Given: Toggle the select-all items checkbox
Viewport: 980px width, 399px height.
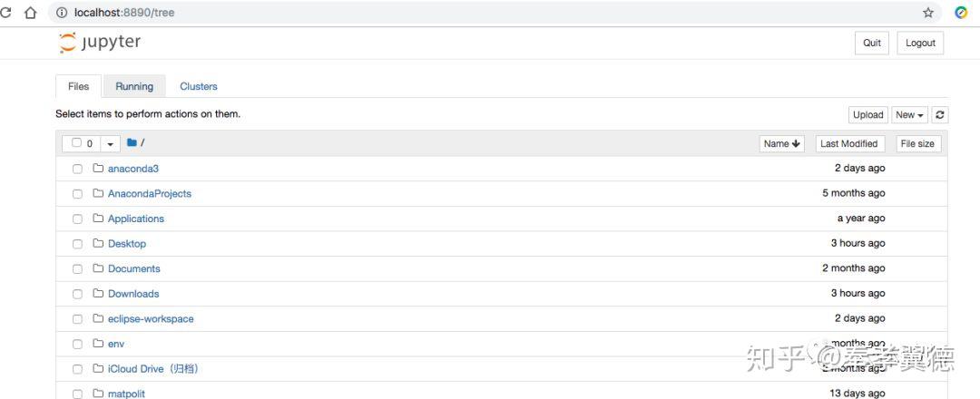Looking at the screenshot, I should point(77,143).
